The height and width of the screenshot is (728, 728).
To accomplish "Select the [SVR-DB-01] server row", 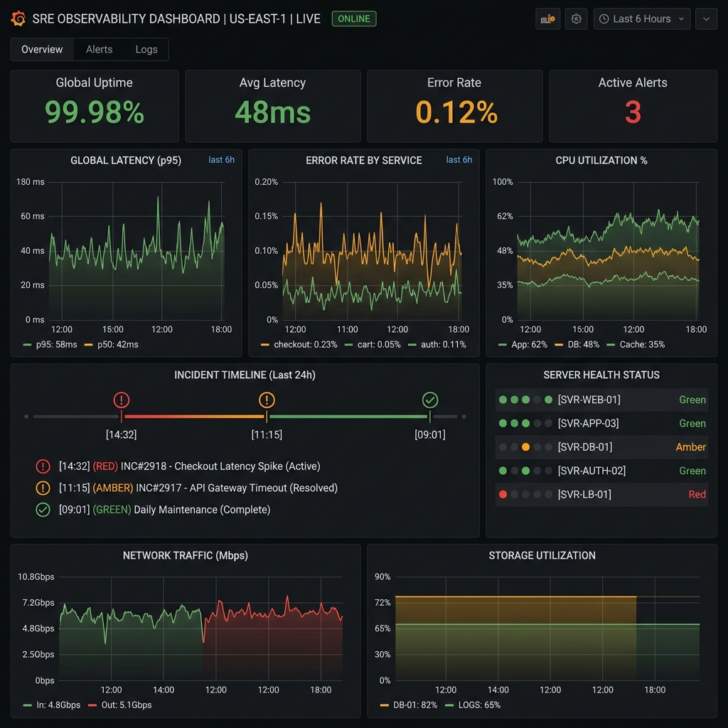I will (601, 447).
